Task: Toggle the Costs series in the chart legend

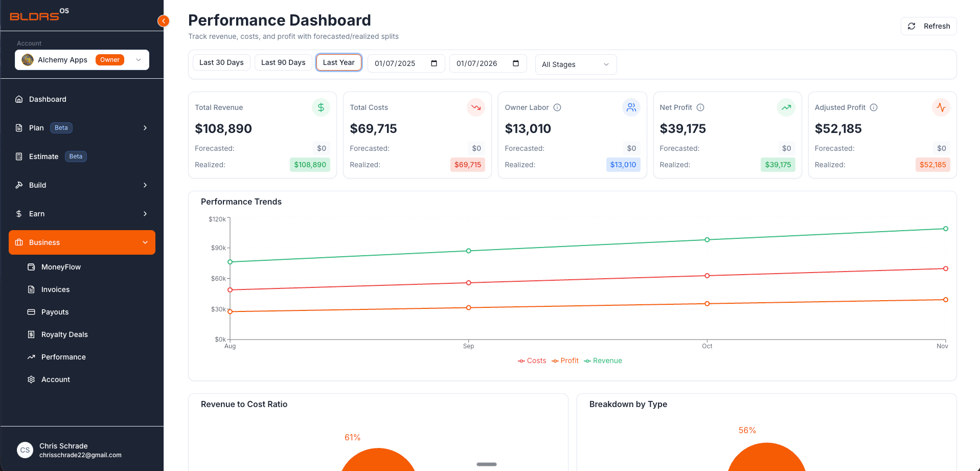Action: pyautogui.click(x=532, y=361)
